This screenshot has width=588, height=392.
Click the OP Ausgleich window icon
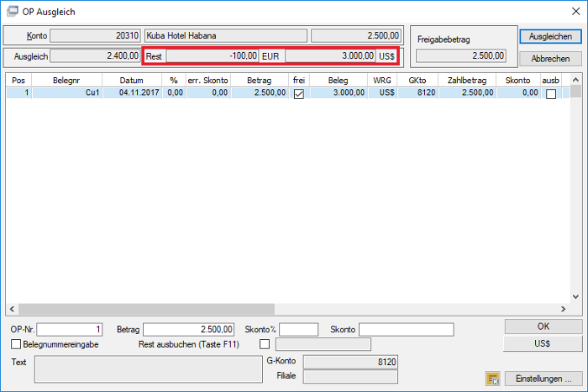[x=13, y=11]
